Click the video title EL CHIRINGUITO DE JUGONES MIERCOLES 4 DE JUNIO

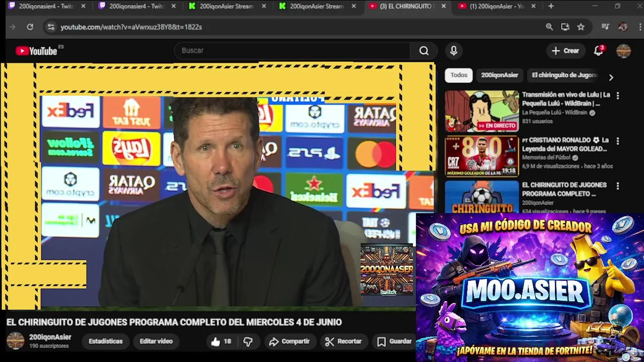(174, 322)
